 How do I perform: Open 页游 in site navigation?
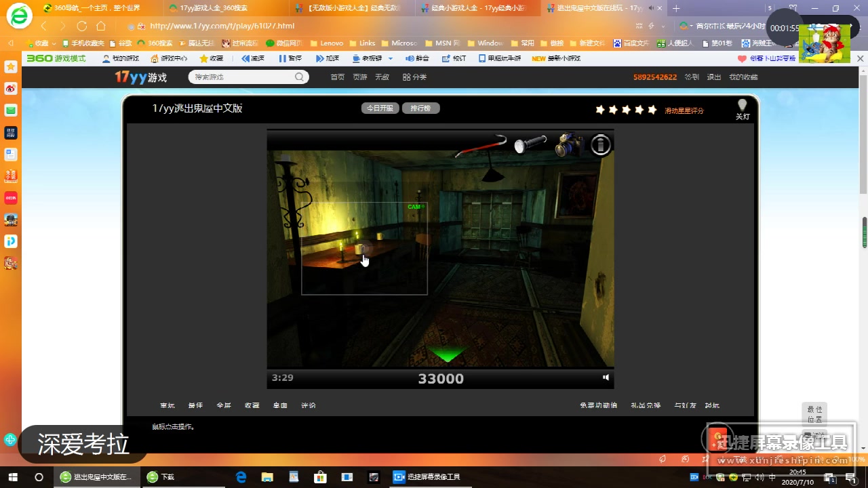click(x=360, y=77)
